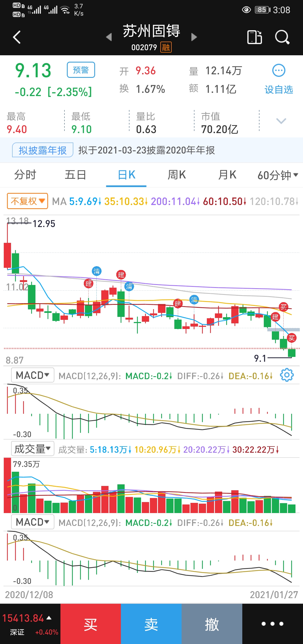
Task: Tap the red 买 buy button
Action: pyautogui.click(x=91, y=624)
